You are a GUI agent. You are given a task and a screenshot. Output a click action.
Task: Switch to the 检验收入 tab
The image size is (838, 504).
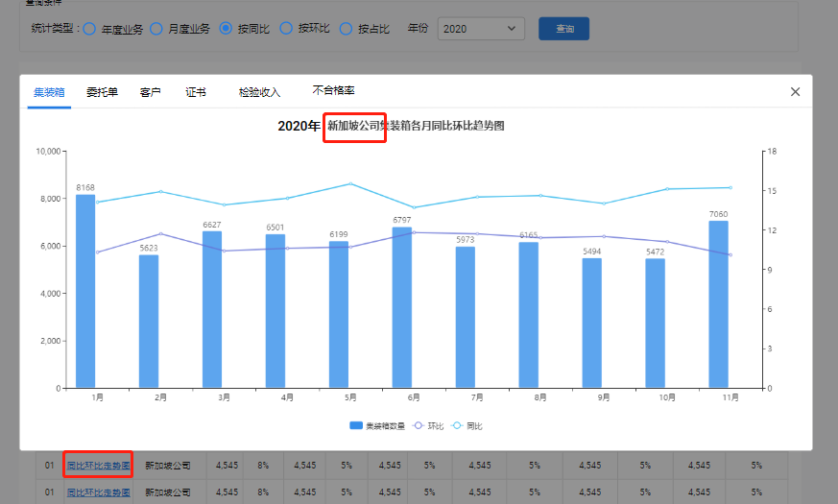click(x=259, y=92)
